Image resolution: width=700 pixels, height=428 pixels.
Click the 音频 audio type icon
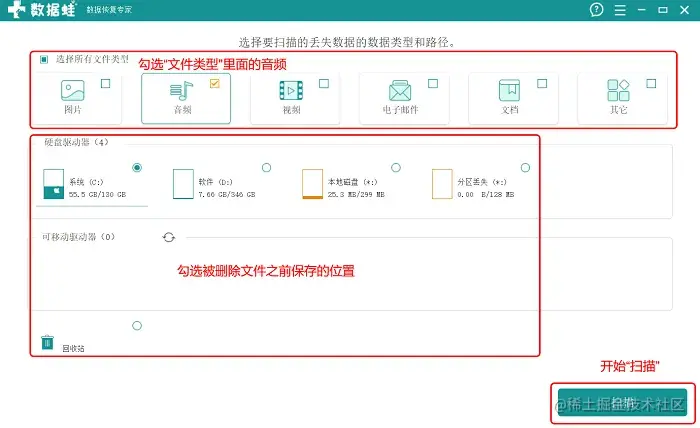(182, 91)
